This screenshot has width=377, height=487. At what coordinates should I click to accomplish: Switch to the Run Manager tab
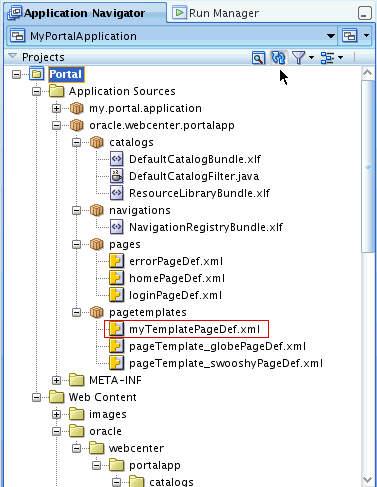click(x=215, y=13)
